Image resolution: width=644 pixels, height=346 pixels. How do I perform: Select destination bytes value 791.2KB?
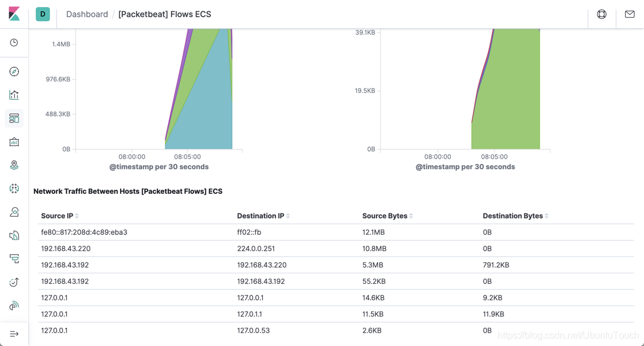(x=496, y=265)
